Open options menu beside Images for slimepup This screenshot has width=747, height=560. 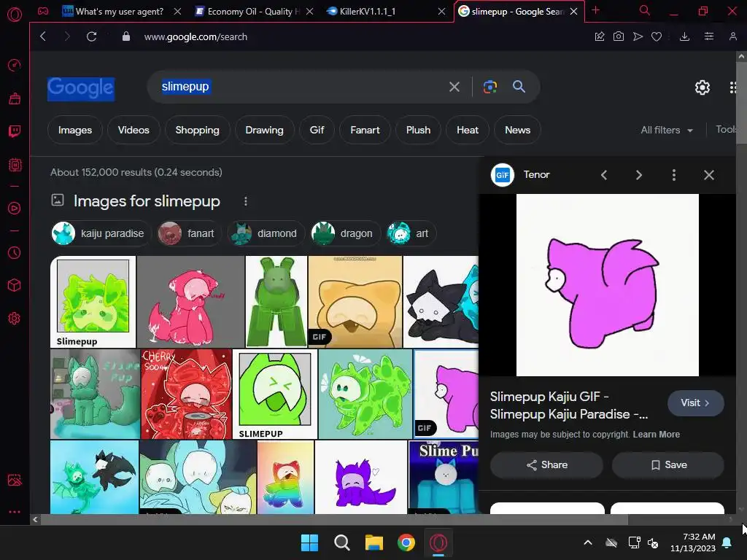[x=246, y=201]
